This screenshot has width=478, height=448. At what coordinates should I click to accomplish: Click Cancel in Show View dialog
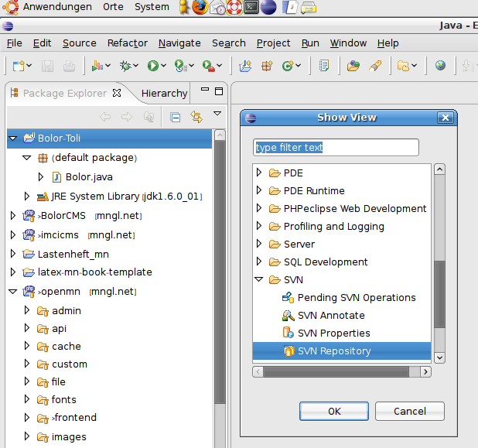coord(410,411)
